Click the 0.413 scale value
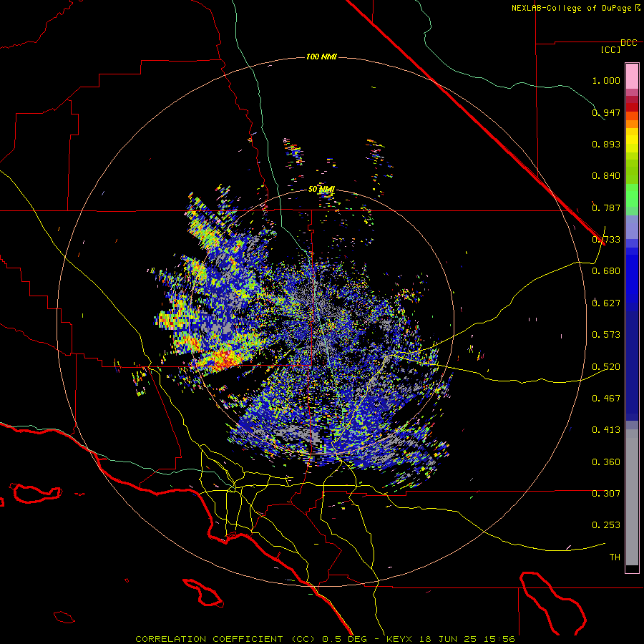Viewport: 644px width, 644px height. click(x=606, y=430)
